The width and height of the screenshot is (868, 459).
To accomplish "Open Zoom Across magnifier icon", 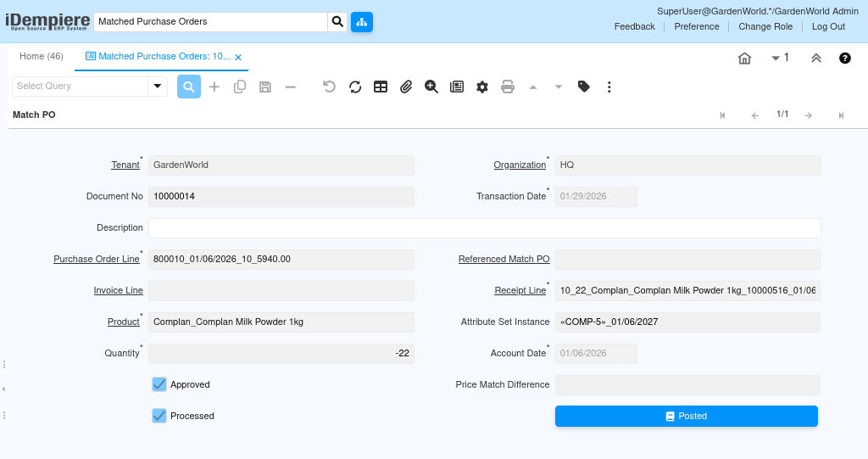I will [x=431, y=87].
